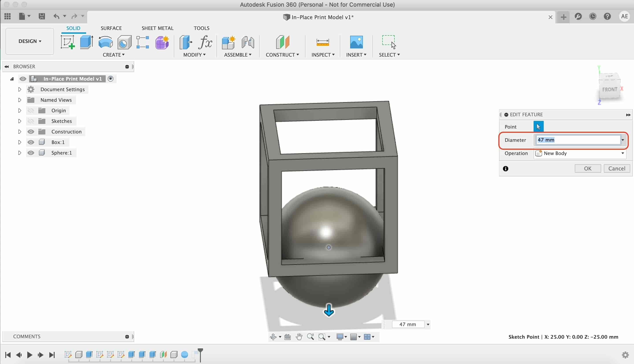Click the timeline Play button

point(30,355)
